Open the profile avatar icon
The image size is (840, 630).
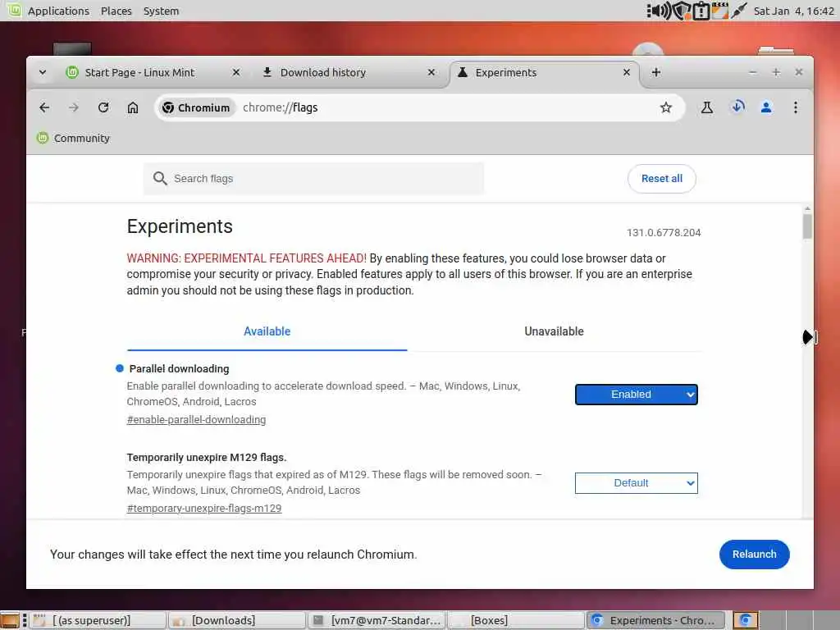click(767, 107)
